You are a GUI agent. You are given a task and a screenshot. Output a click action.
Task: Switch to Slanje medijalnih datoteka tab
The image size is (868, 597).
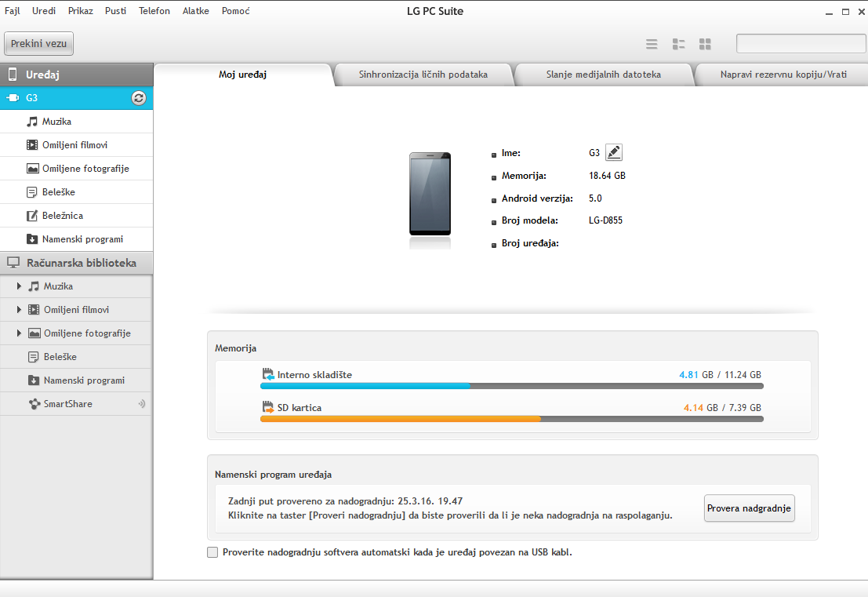pos(604,75)
